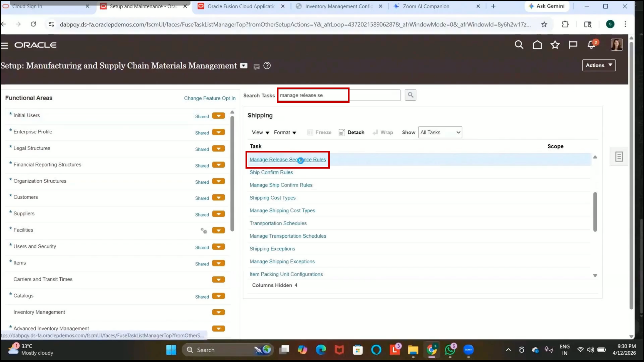Open Manage Release Sequence Rules task
644x362 pixels.
[x=287, y=160]
